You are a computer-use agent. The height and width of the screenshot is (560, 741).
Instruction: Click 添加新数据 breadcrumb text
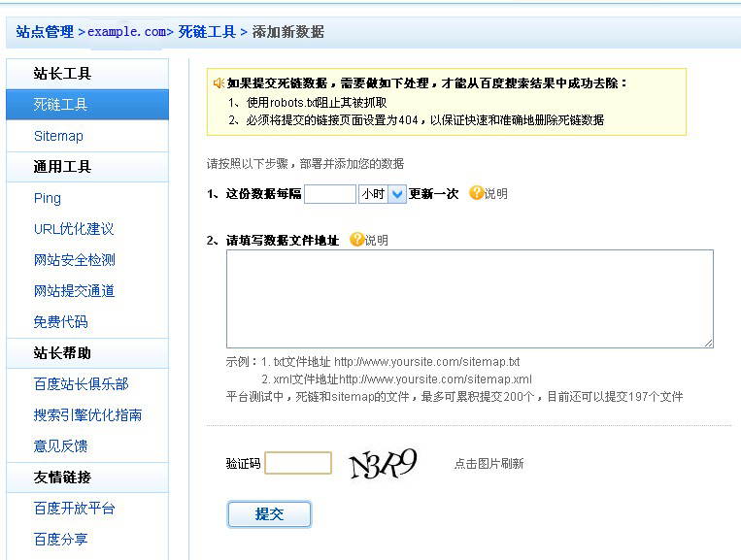(x=288, y=32)
